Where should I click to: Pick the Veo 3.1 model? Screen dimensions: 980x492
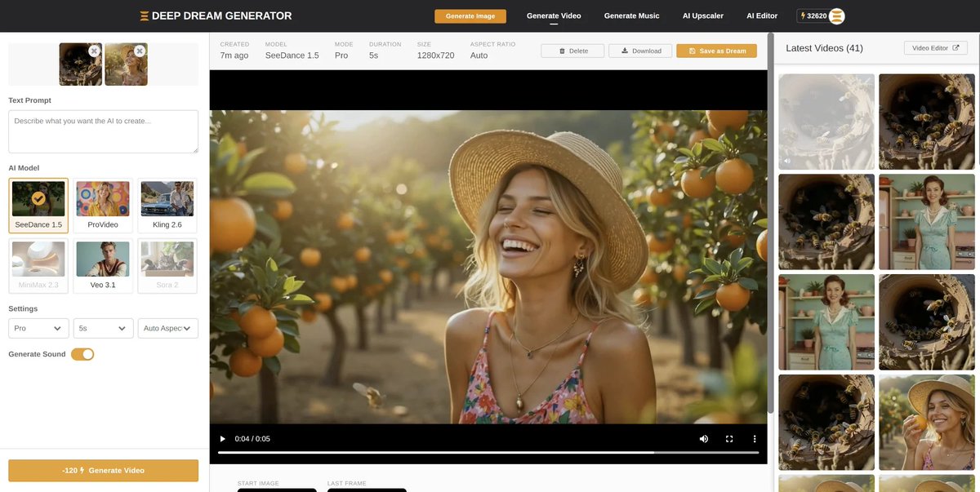coord(103,266)
